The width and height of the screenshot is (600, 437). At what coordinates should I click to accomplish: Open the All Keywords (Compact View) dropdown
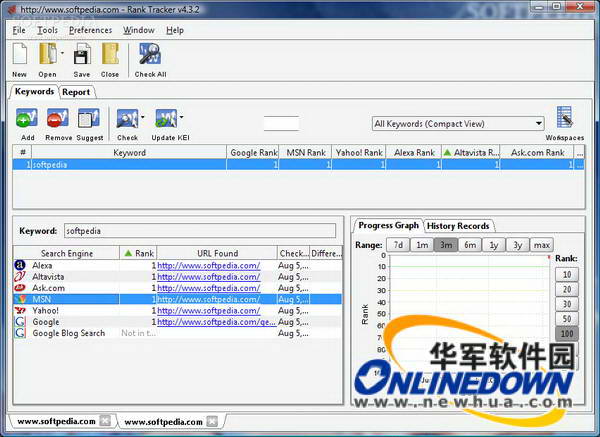458,124
